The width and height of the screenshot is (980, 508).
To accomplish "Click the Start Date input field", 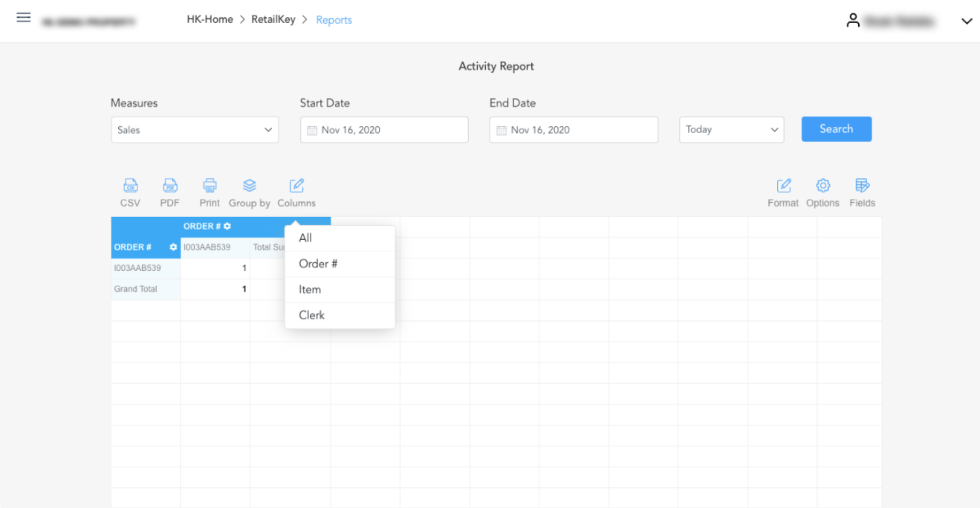I will coord(384,130).
